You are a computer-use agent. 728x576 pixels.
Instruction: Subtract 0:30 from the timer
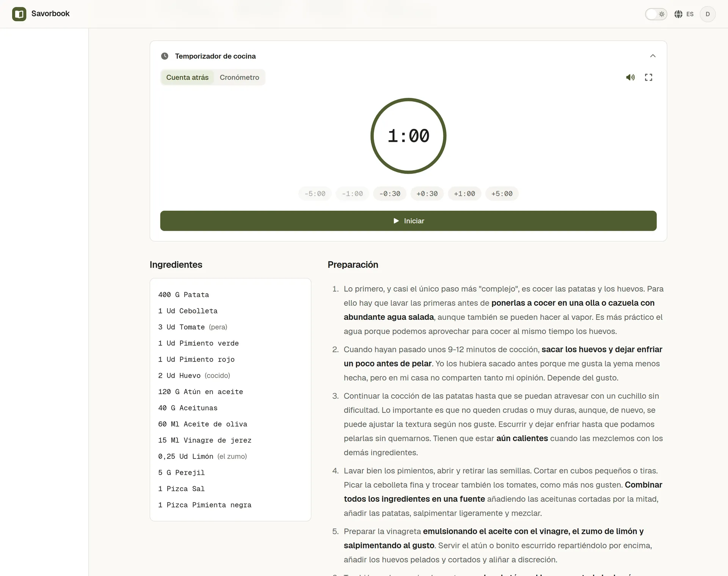click(390, 194)
